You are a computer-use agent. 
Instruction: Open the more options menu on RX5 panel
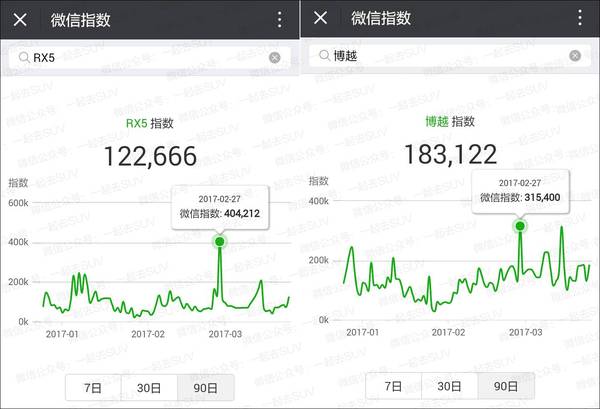280,19
